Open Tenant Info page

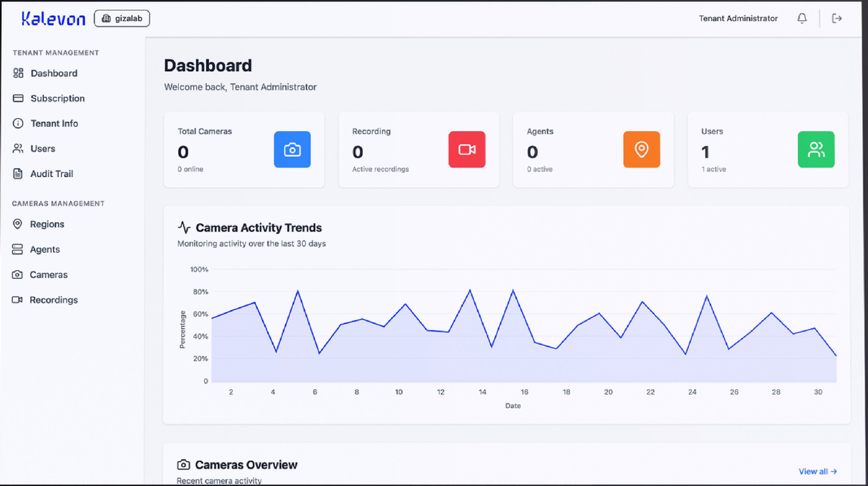click(54, 124)
